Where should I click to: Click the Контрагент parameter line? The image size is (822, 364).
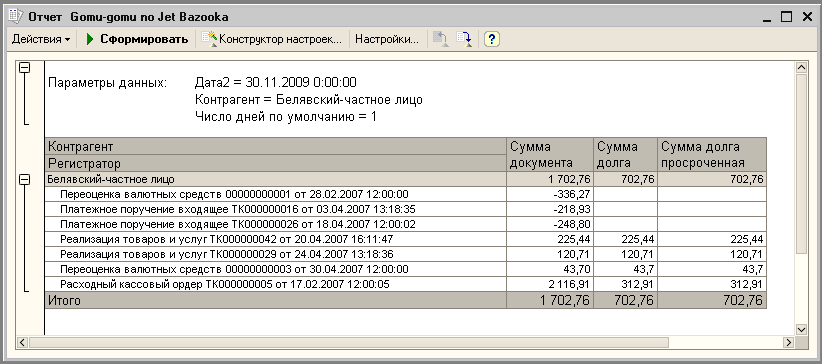(308, 100)
